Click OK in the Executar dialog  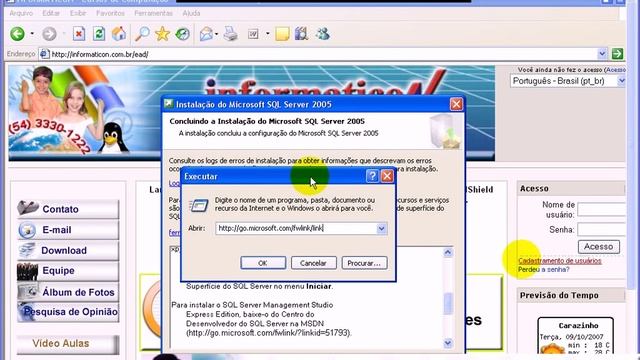[263, 263]
